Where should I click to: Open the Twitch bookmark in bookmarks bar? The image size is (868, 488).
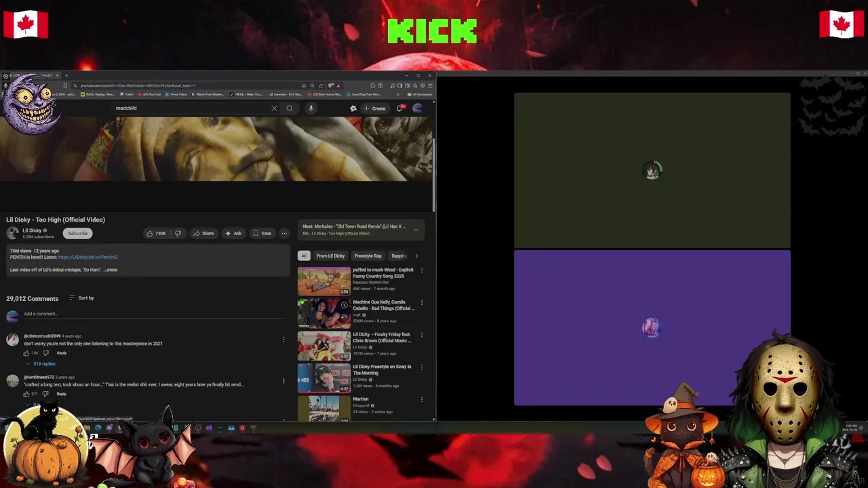coord(127,95)
